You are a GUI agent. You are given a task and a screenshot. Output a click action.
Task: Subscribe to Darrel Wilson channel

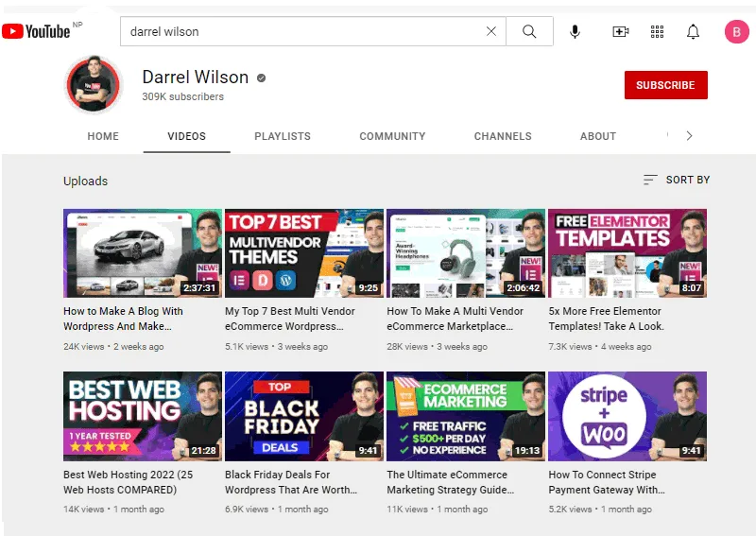[x=666, y=85]
